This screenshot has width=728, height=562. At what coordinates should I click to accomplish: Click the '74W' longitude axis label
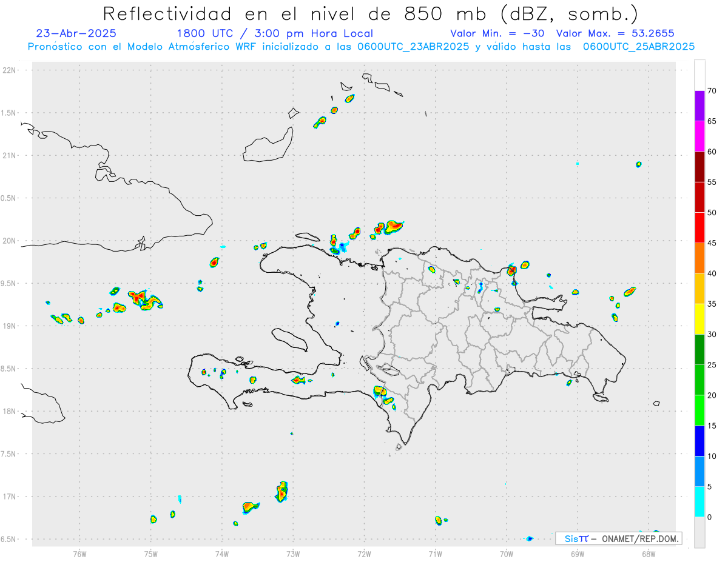point(222,553)
